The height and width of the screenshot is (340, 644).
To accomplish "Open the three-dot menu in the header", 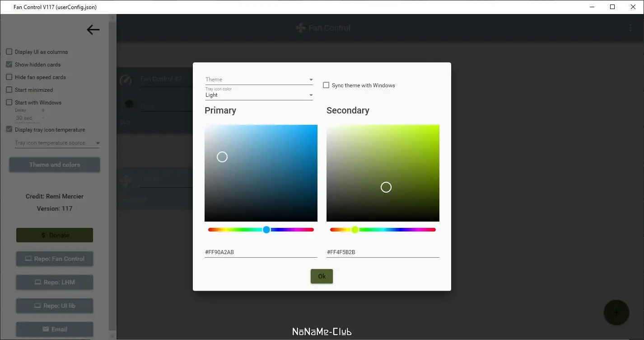I will (630, 28).
